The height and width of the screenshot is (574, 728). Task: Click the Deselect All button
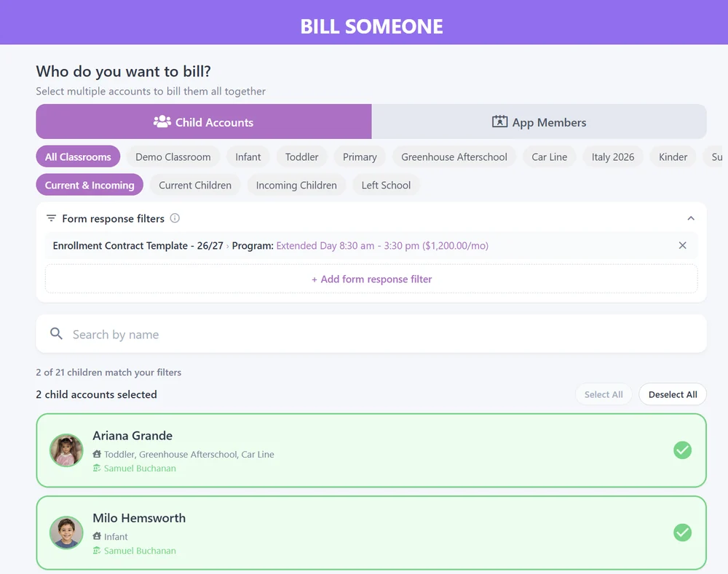click(672, 394)
